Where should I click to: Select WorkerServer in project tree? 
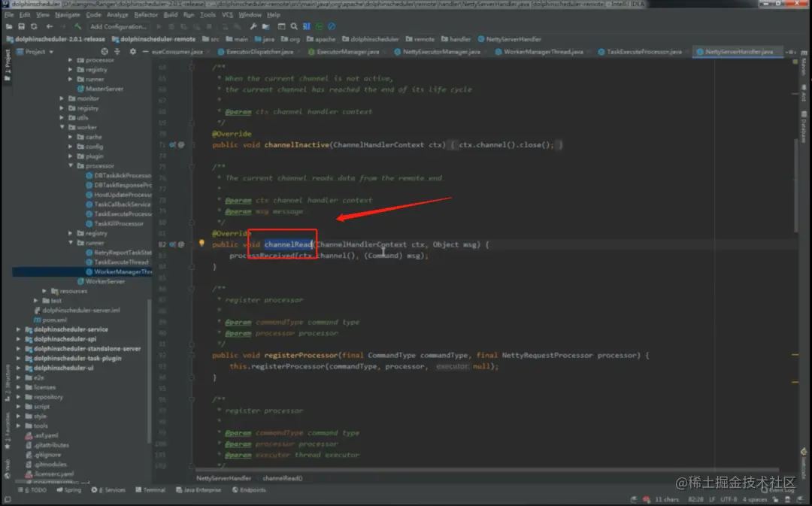[101, 282]
